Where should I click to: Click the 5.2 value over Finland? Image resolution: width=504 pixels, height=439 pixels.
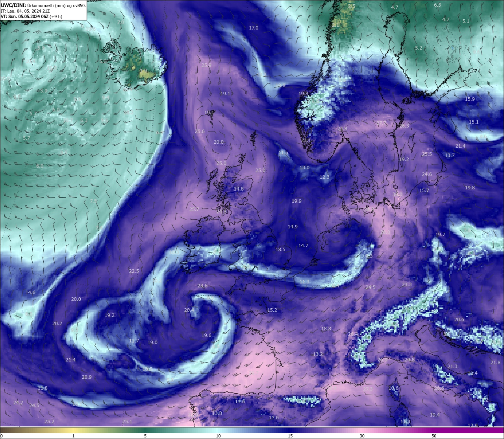(418, 48)
